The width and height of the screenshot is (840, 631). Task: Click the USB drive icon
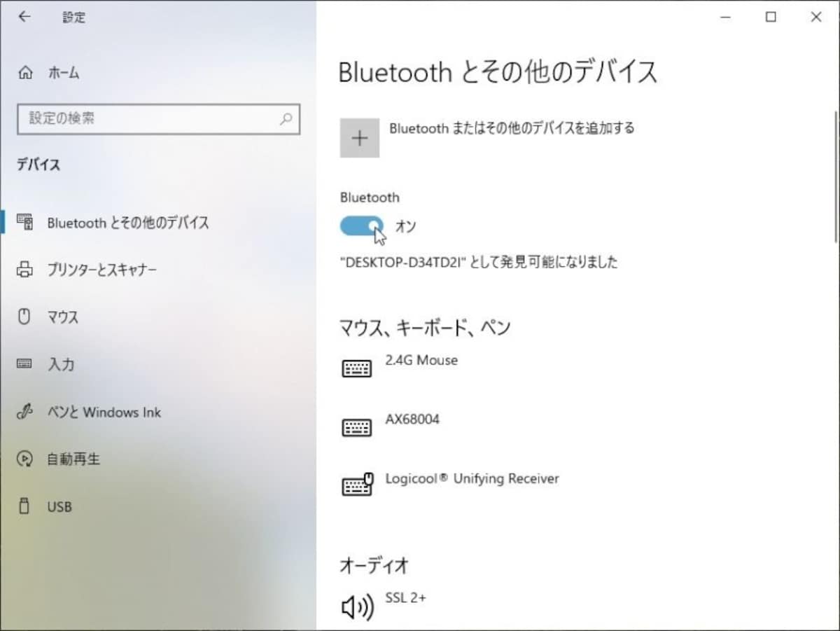click(x=24, y=506)
